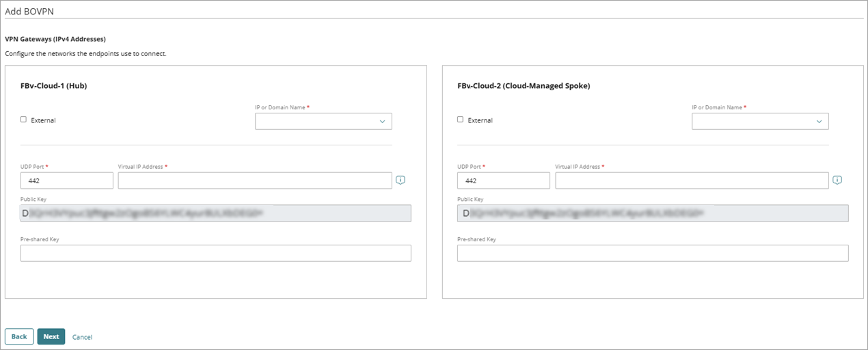Open IP or Domain Name dropdown for FBv-Cloud-2
Image resolution: width=868 pixels, height=350 pixels.
coord(760,121)
